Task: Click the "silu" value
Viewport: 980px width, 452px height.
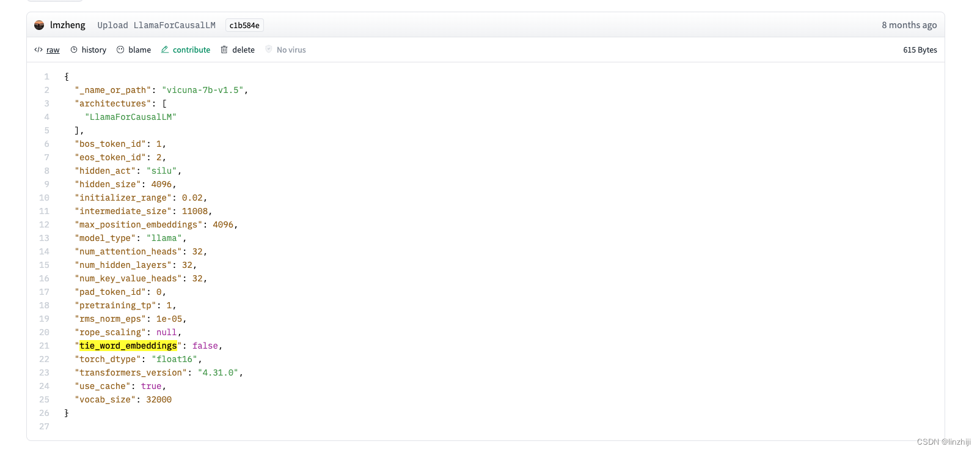Action: coord(162,171)
